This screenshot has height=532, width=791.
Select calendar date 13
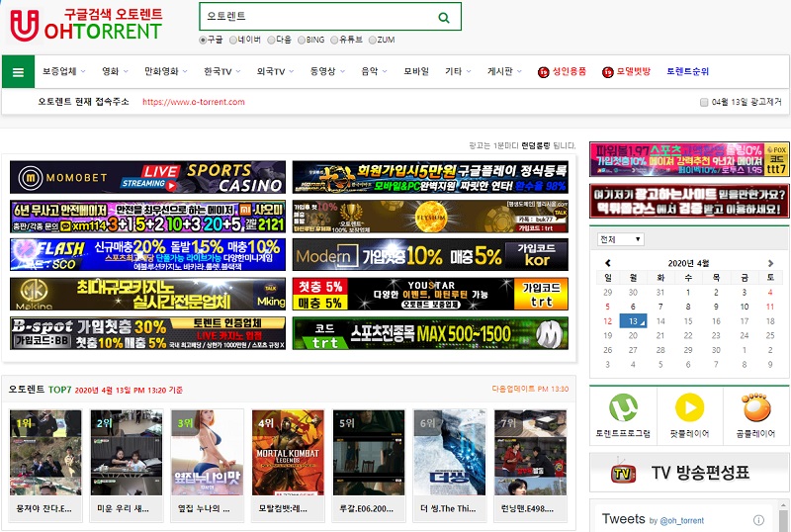point(633,321)
